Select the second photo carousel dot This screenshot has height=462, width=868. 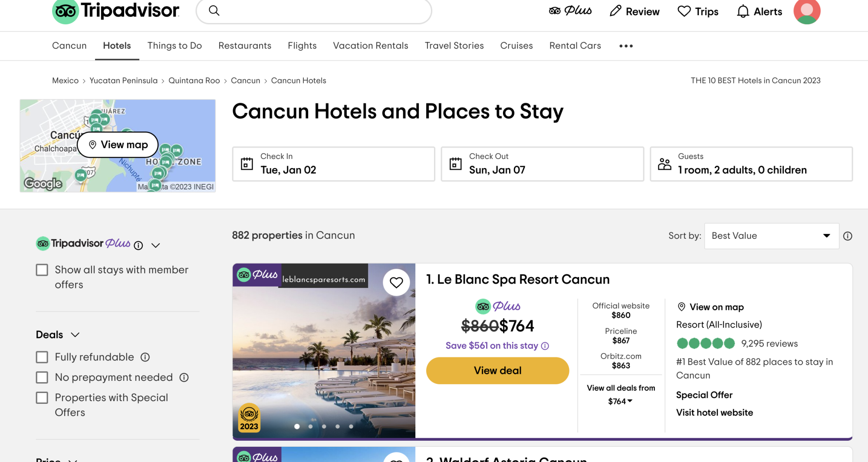311,427
